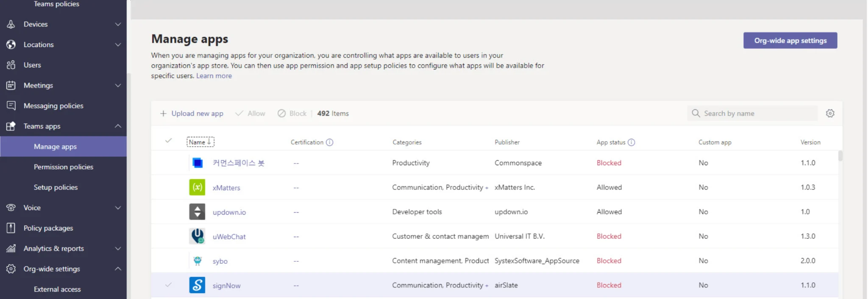
Task: Click the App status column header
Action: pos(611,142)
